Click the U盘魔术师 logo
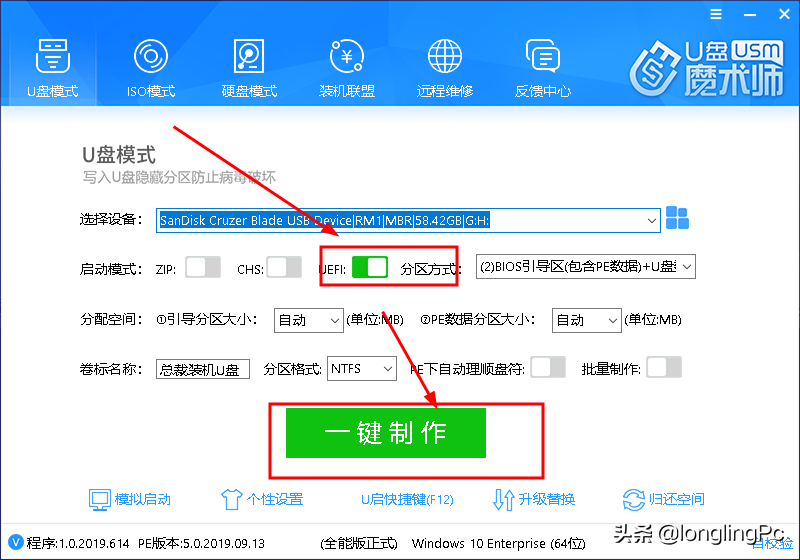Image resolution: width=800 pixels, height=560 pixels. coord(707,68)
